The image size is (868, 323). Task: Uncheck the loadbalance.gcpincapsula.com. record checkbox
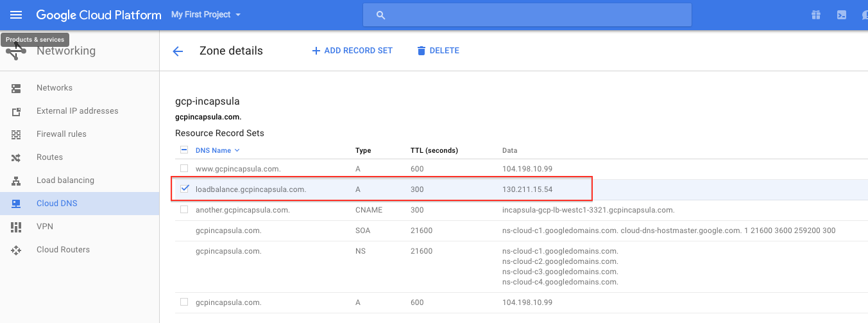[x=185, y=189]
